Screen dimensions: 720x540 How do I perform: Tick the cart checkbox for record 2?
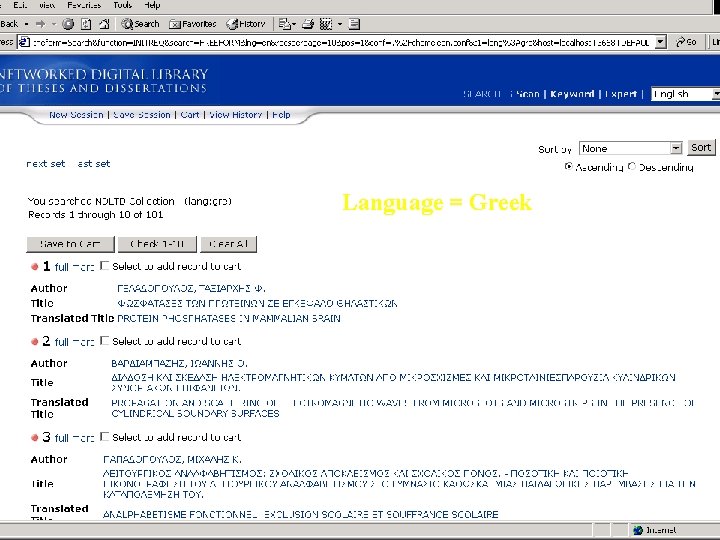pos(105,340)
